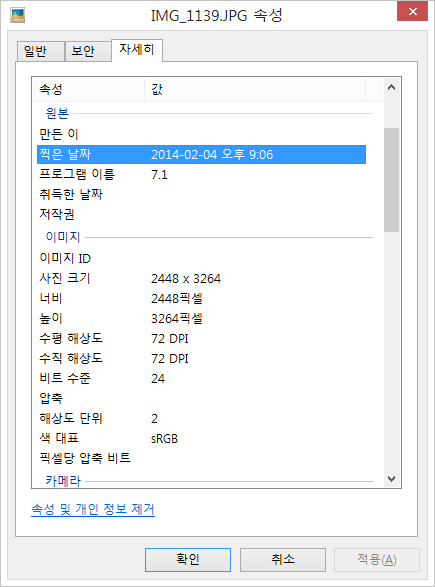This screenshot has height=587, width=435.
Task: Click the disabled 적용(A) button
Action: [x=377, y=560]
